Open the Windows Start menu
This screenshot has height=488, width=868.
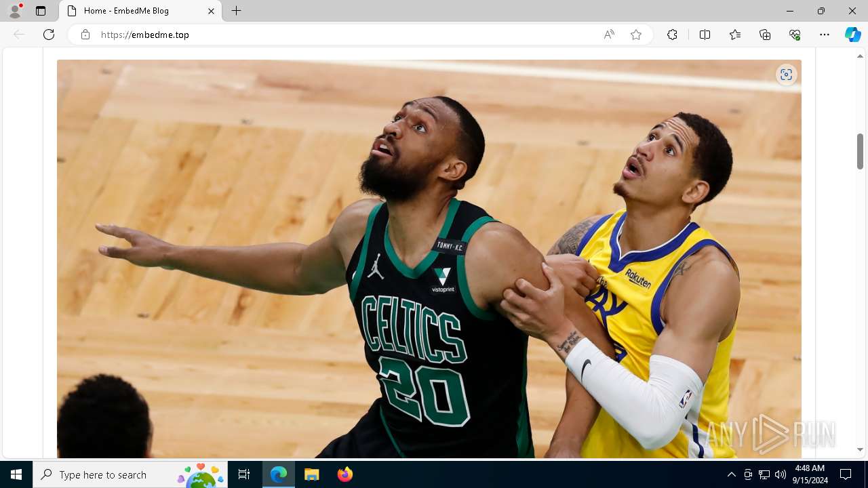pos(16,474)
